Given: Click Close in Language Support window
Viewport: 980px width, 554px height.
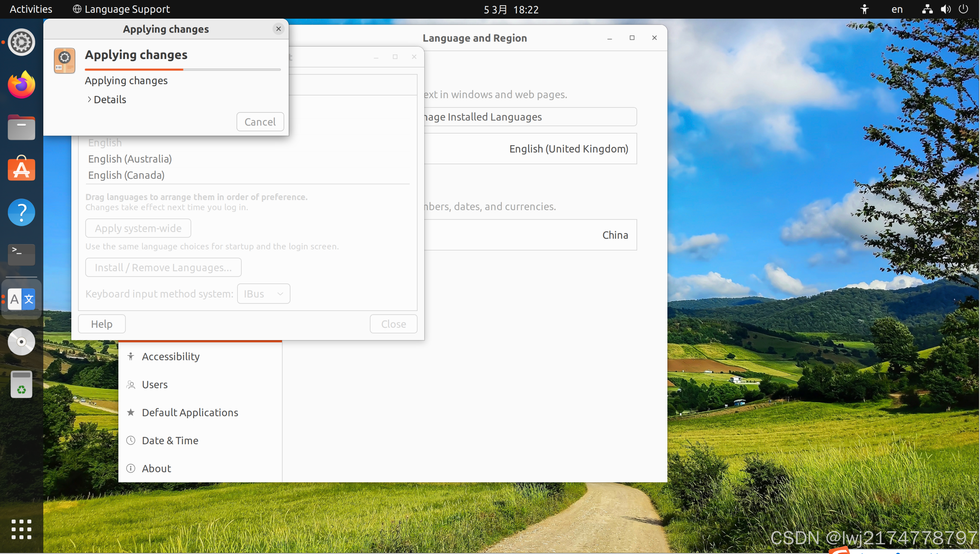Looking at the screenshot, I should click(x=394, y=324).
